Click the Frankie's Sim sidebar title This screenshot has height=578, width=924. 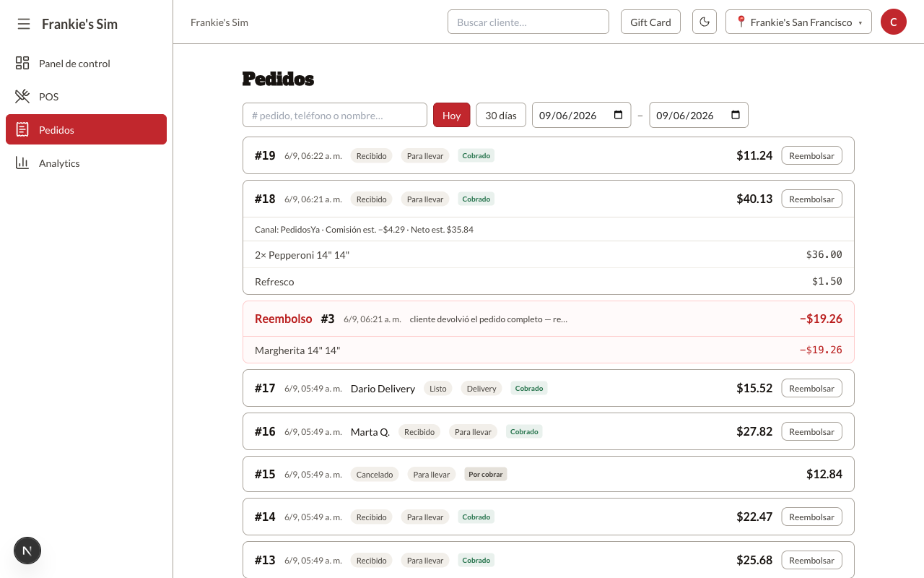coord(79,24)
